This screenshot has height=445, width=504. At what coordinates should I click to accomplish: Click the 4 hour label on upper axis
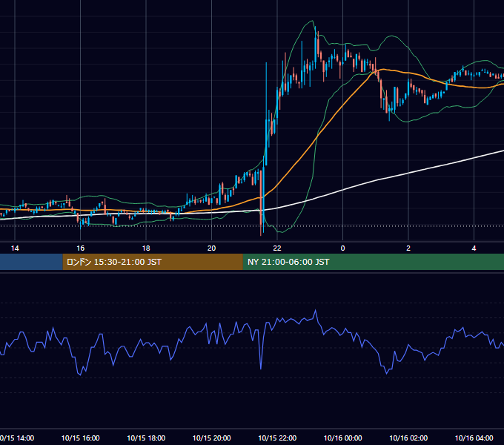[474, 248]
